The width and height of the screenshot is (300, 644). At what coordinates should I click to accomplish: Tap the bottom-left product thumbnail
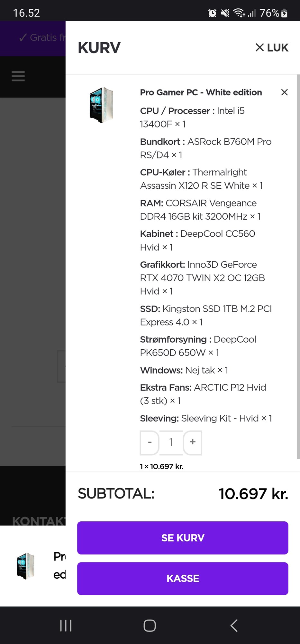click(25, 566)
